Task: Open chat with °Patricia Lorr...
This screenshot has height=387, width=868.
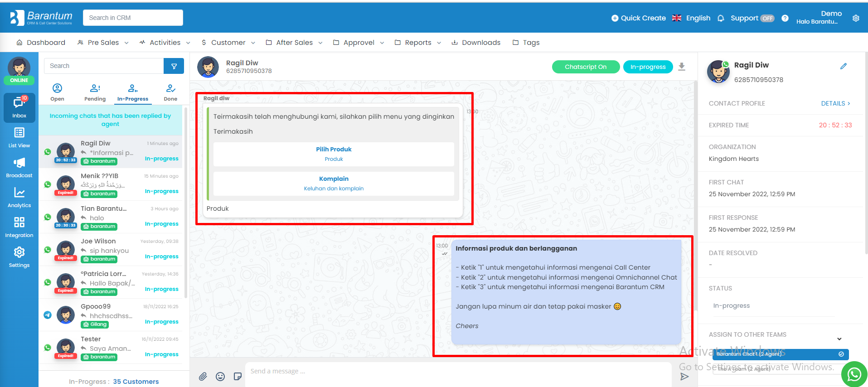Action: click(x=111, y=282)
